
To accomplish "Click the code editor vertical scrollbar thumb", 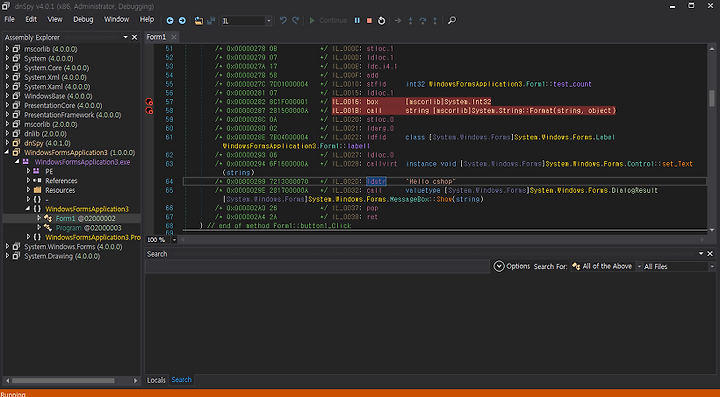I will 712,97.
